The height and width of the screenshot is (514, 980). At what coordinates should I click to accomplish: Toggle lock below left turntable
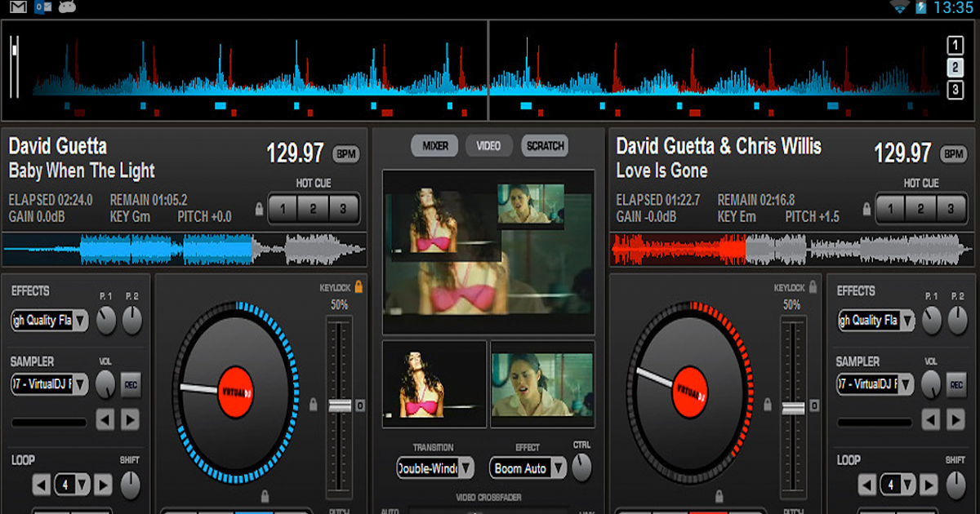click(265, 495)
